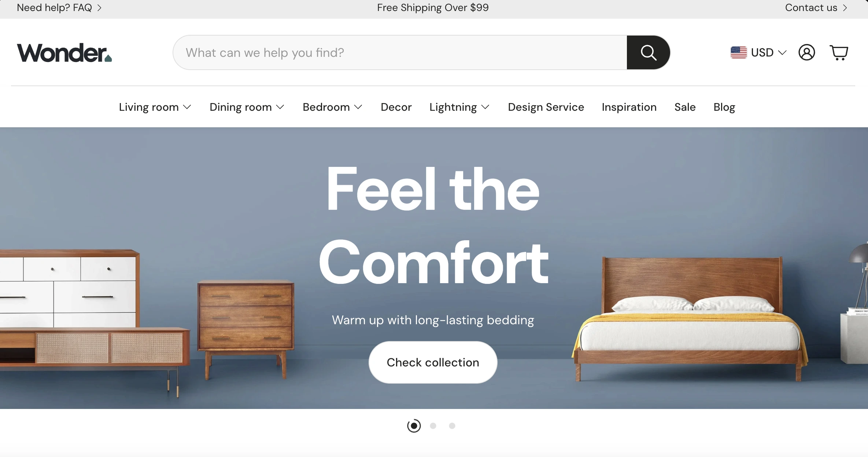Select the first carousel slide dot
Screen dimensions: 868x457
click(x=414, y=426)
